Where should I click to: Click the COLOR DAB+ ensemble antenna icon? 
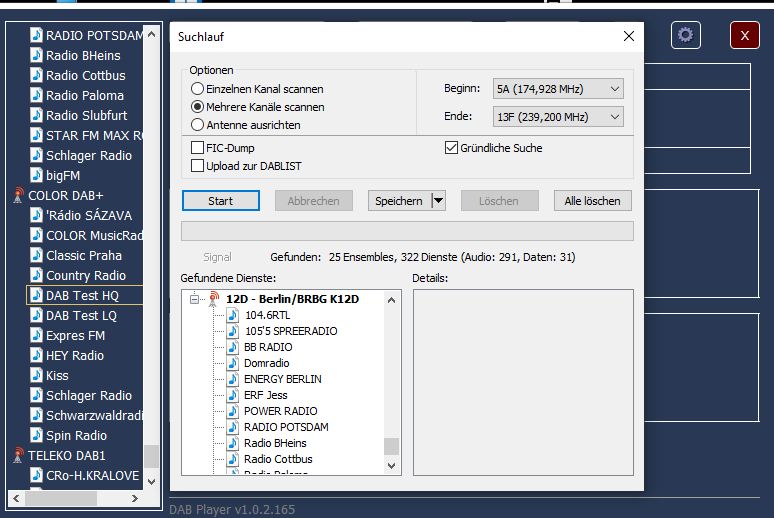click(x=18, y=195)
